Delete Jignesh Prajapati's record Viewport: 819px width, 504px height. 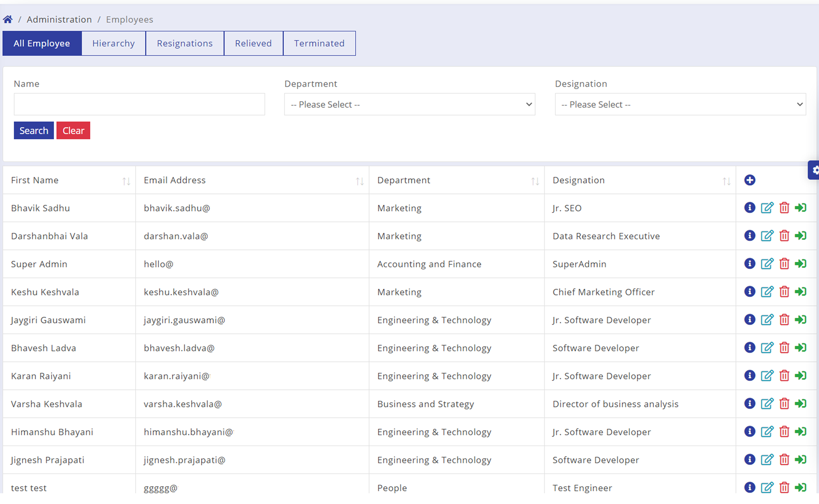(784, 460)
